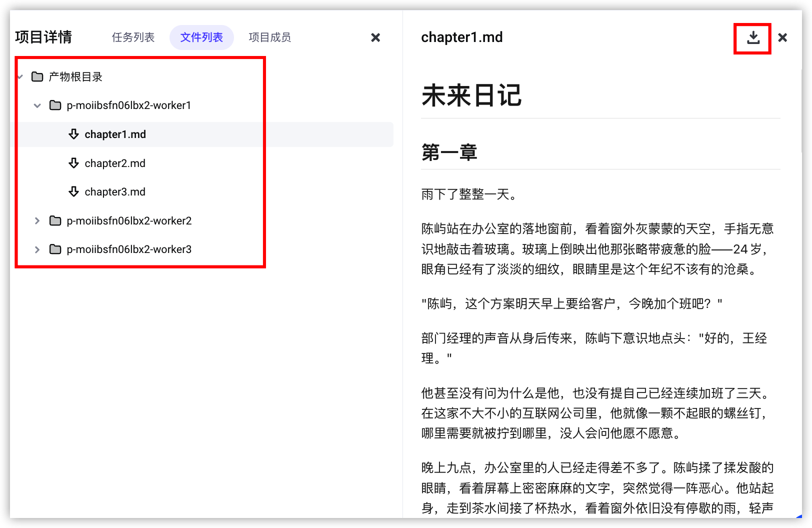Collapse the 产物根目录 root chevron
This screenshot has width=812, height=528.
pyautogui.click(x=20, y=76)
